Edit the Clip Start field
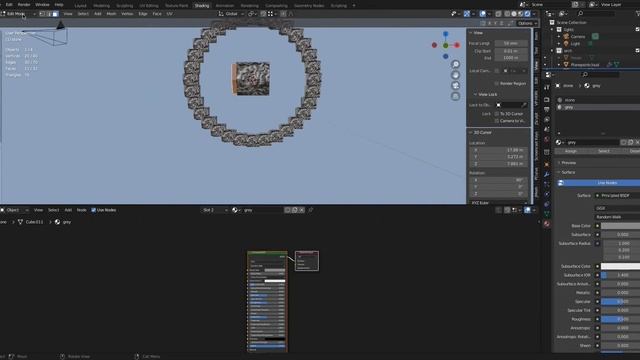This screenshot has height=360, width=640. coord(511,51)
